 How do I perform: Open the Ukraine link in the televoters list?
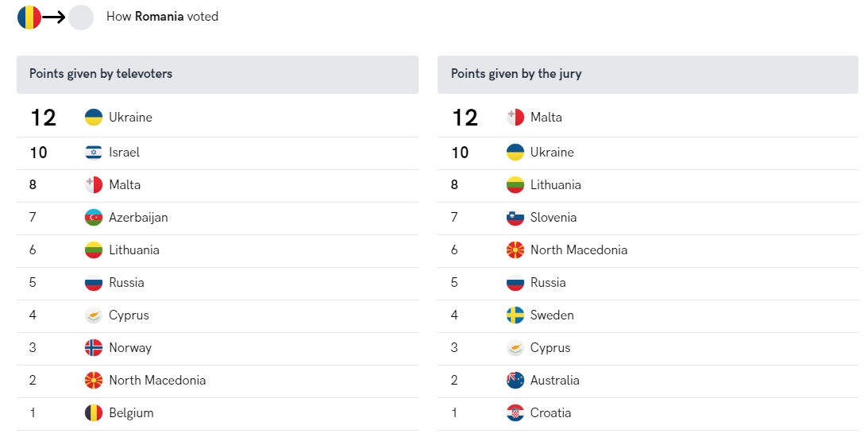pos(130,118)
